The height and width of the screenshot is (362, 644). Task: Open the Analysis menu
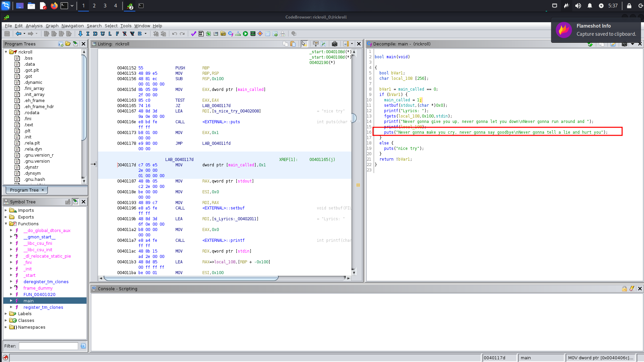coord(34,26)
